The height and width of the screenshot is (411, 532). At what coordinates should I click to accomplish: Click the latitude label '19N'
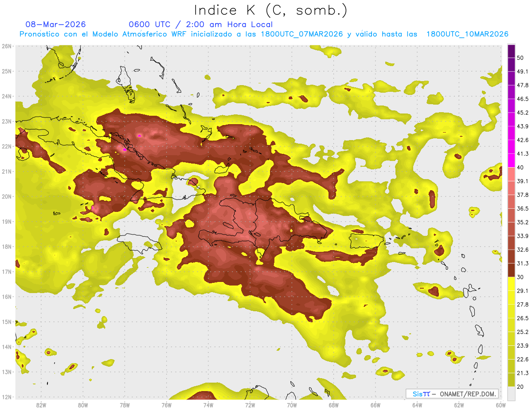coord(7,222)
